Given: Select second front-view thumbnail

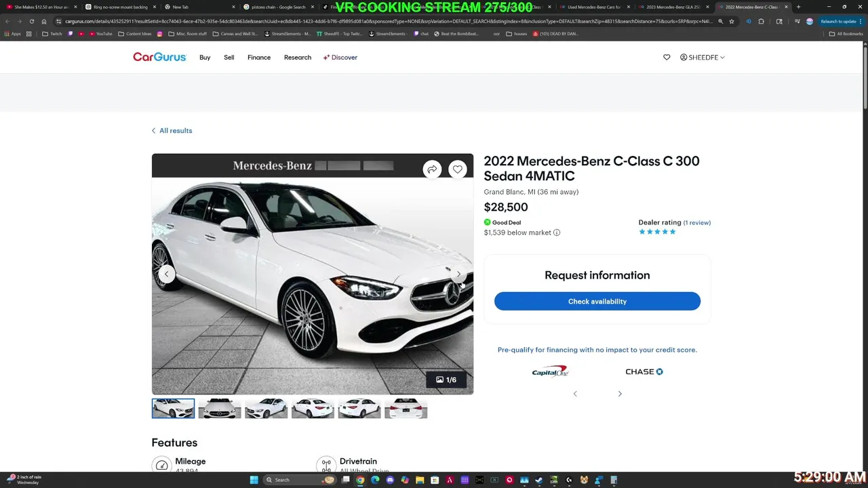Looking at the screenshot, I should (x=220, y=409).
